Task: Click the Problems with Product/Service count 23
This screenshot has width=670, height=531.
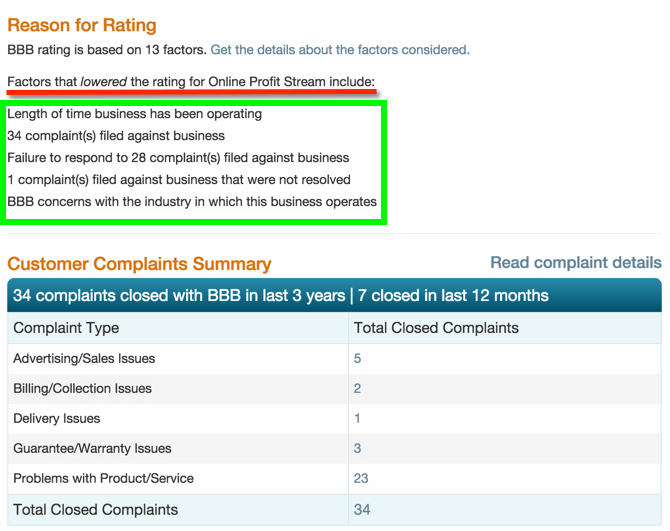Action: [361, 478]
